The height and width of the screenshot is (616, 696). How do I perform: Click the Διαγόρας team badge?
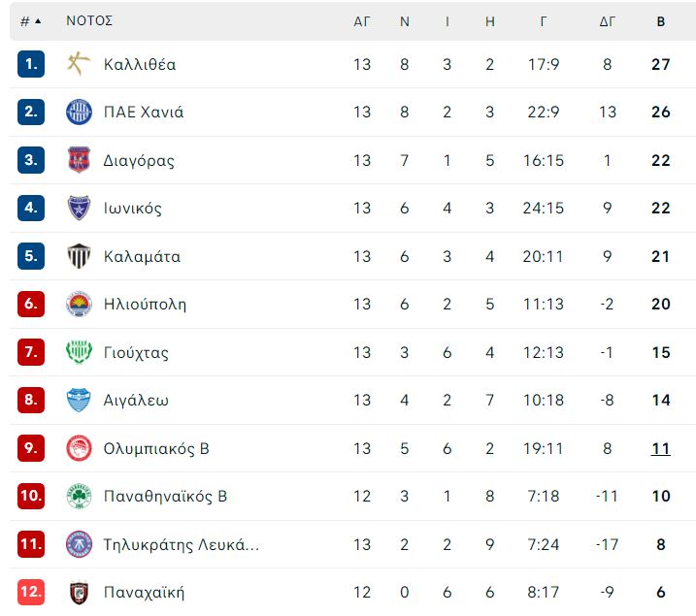click(x=79, y=160)
